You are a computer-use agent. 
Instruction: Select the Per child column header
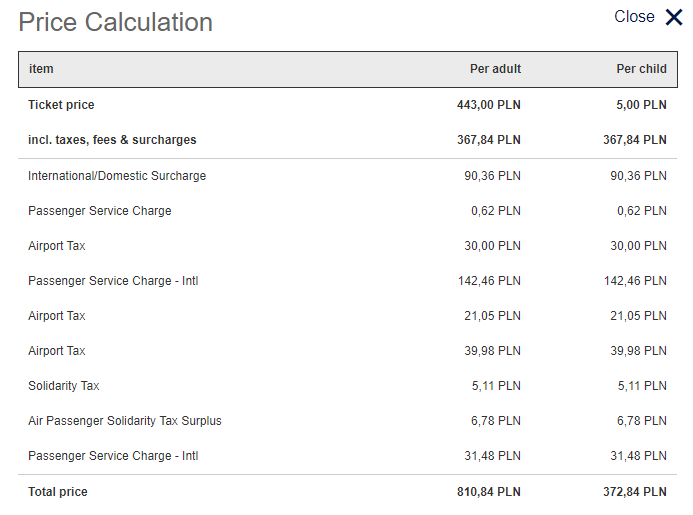(641, 69)
